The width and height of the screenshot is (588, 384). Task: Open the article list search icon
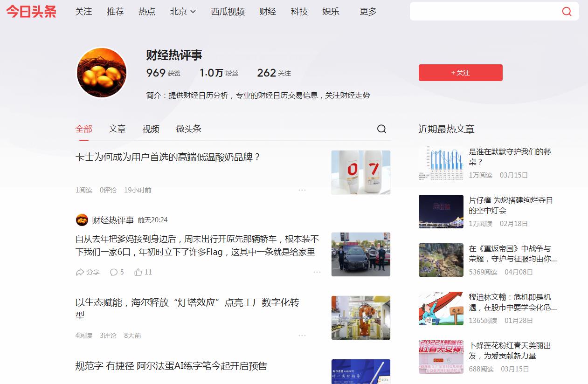tap(381, 129)
